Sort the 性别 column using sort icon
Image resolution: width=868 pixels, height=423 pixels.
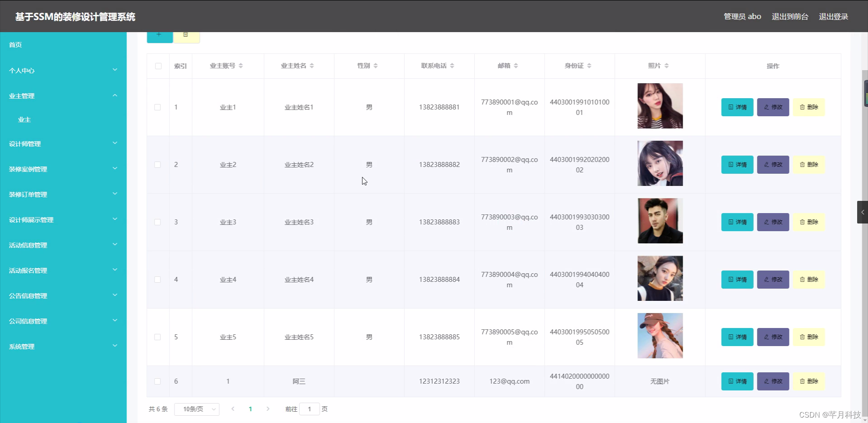(377, 66)
